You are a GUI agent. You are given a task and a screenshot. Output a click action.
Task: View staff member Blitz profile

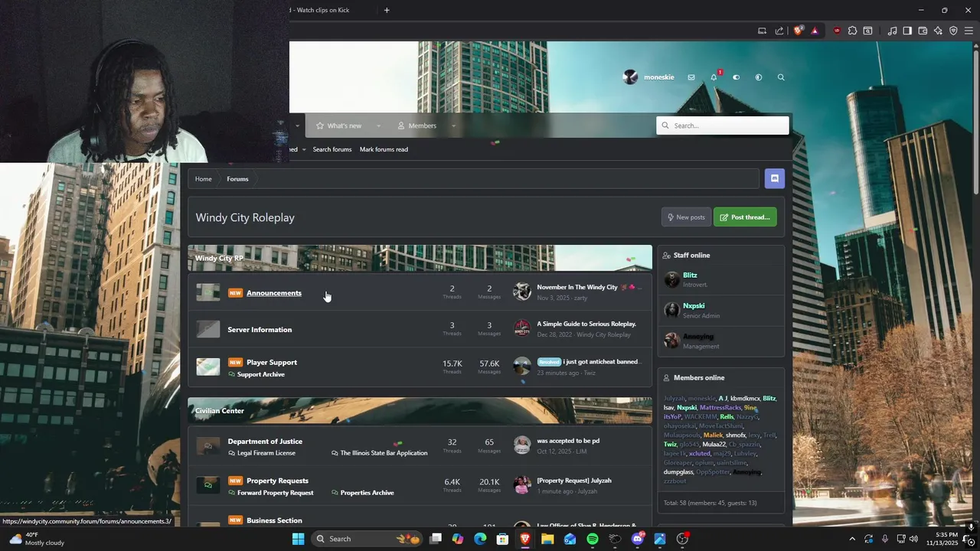click(x=690, y=275)
